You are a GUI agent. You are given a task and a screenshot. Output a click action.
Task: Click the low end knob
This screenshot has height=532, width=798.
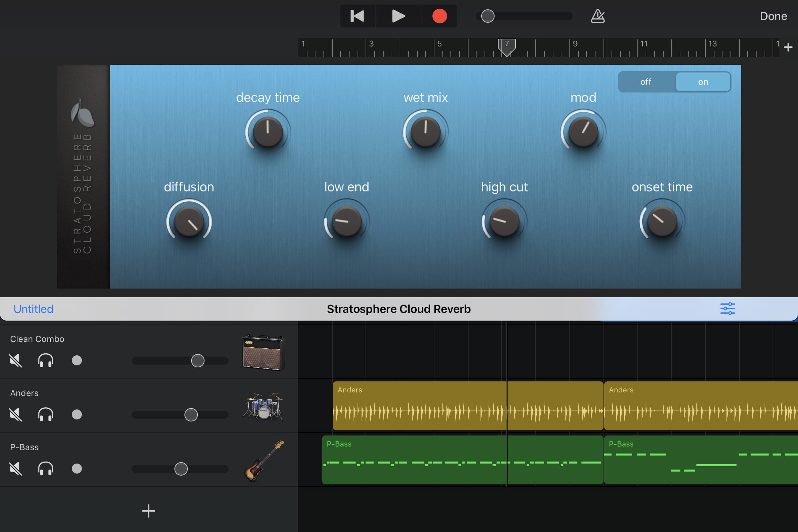point(347,221)
